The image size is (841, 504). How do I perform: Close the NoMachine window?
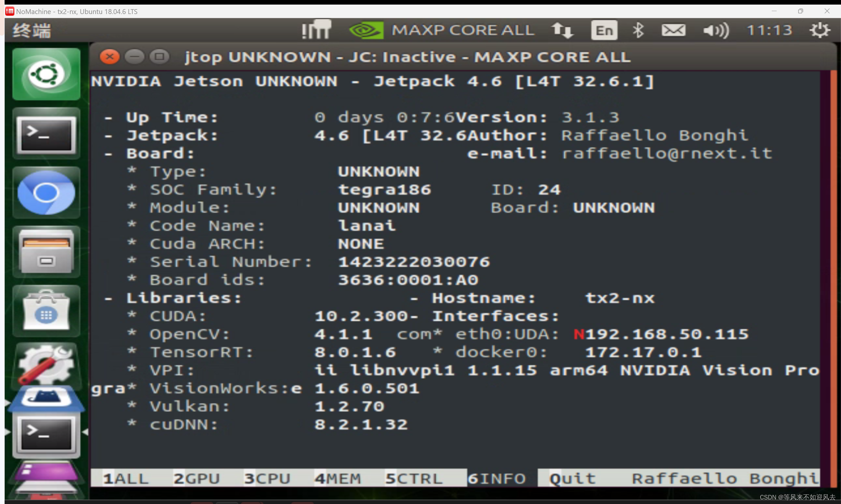coord(827,11)
